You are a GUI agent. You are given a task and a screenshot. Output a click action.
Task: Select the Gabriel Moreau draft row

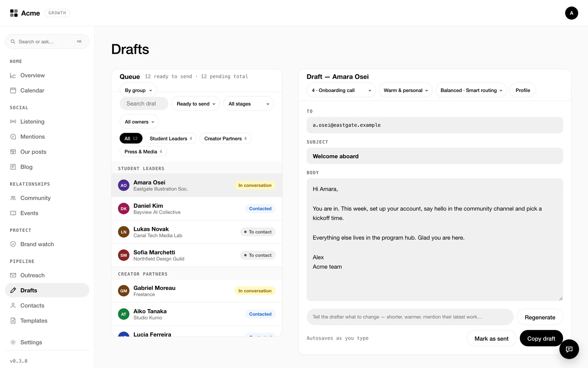pyautogui.click(x=197, y=291)
